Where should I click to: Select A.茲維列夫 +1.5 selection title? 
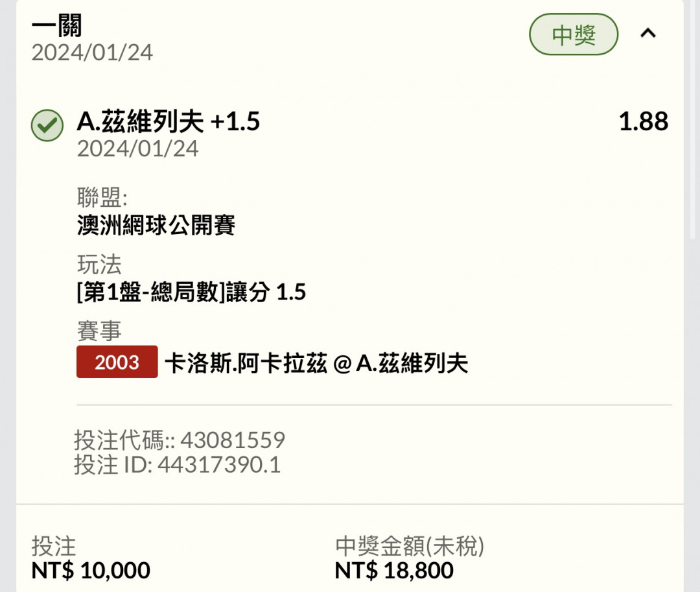[x=169, y=121]
